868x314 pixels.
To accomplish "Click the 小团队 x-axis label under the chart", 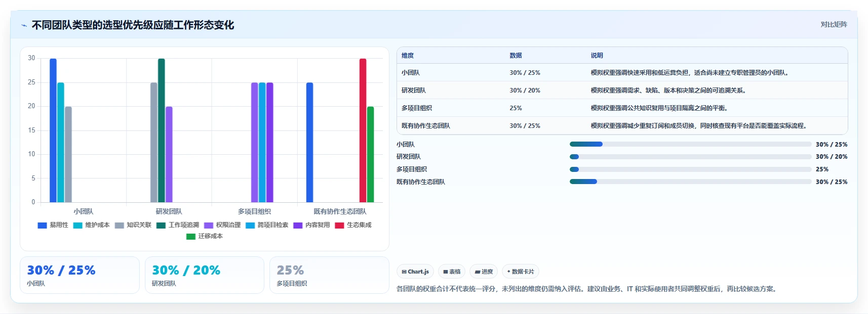I will (x=83, y=211).
